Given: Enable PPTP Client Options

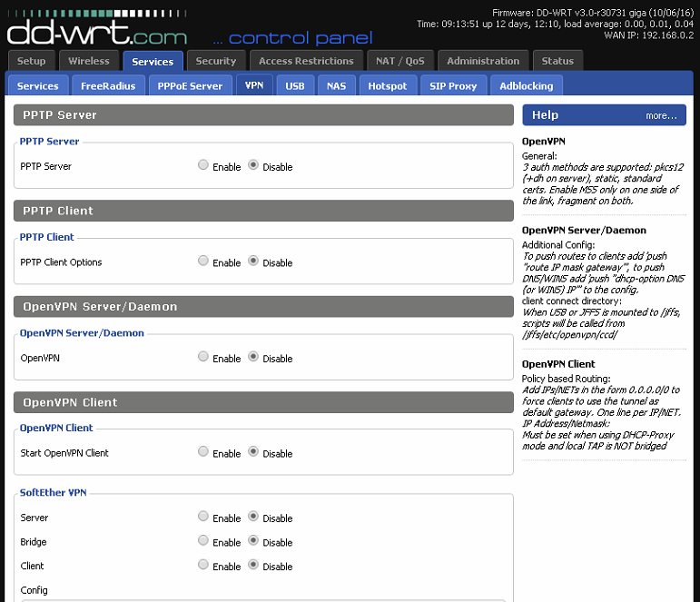Looking at the screenshot, I should pyautogui.click(x=203, y=261).
